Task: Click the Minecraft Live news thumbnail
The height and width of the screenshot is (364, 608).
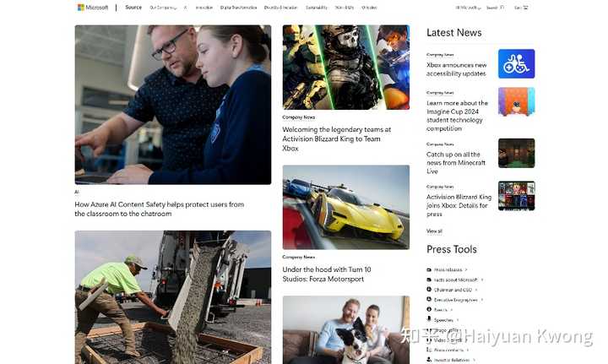Action: tap(516, 153)
